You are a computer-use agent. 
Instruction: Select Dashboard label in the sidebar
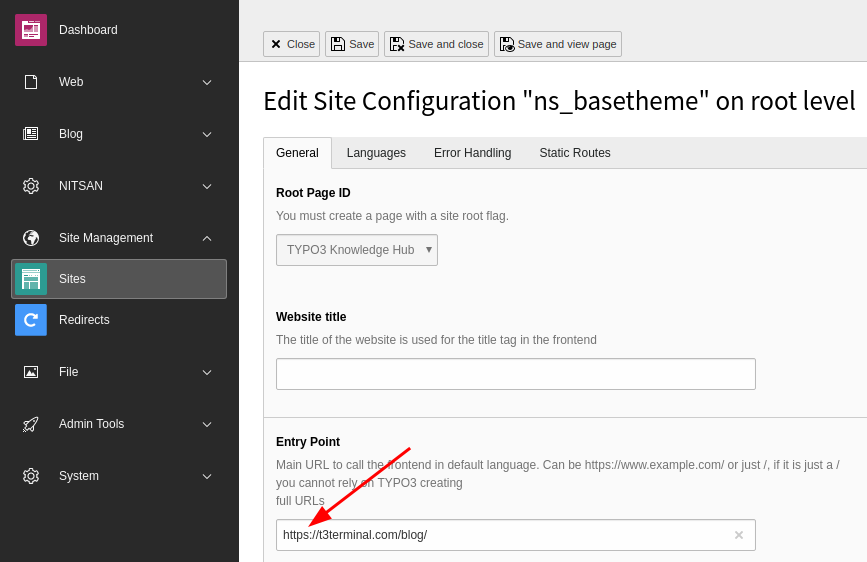(88, 30)
